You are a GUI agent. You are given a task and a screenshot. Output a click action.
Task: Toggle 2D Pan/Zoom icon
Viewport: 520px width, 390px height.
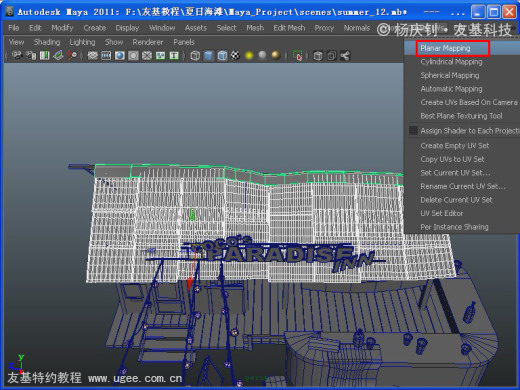71,55
